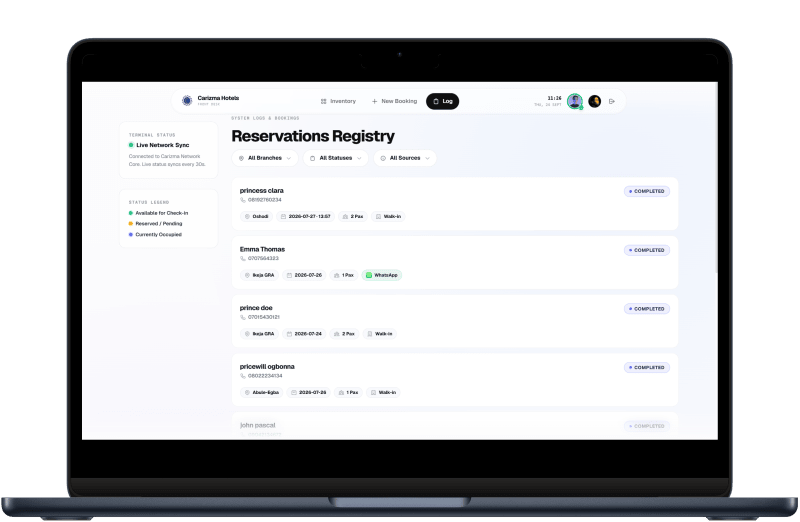Viewport: 800px width, 522px height.
Task: Expand the All Branches dropdown
Action: click(265, 158)
